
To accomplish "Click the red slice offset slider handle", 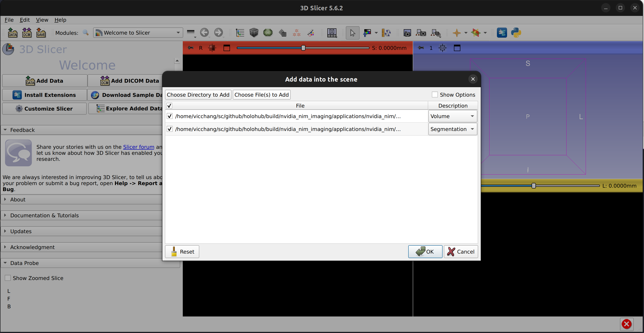I will [x=303, y=48].
